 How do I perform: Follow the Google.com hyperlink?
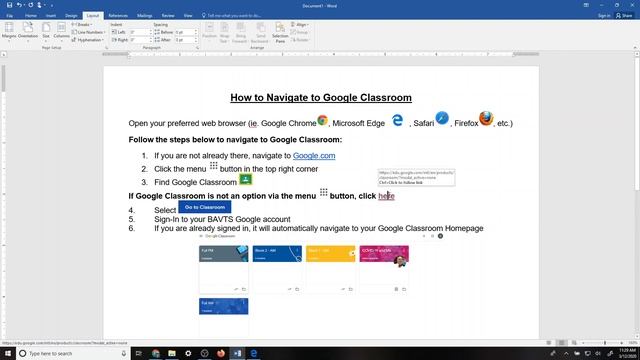314,156
